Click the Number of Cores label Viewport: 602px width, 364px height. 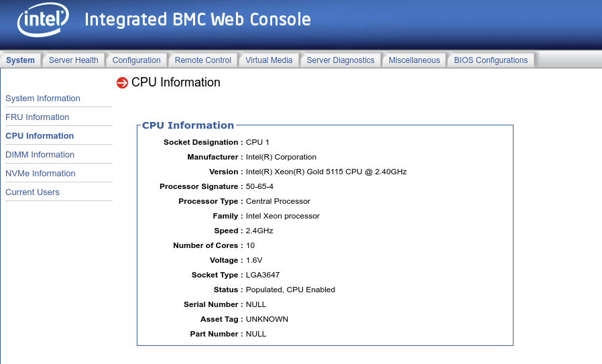205,245
